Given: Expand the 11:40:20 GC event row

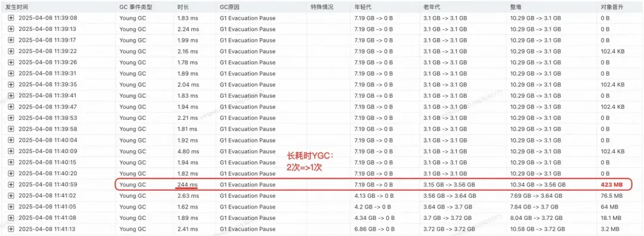Looking at the screenshot, I should click(x=11, y=173).
